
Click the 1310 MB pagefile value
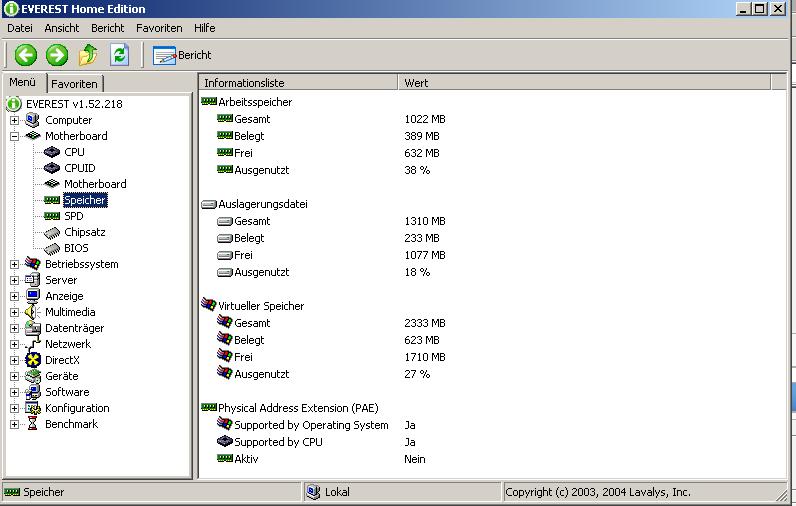point(425,221)
